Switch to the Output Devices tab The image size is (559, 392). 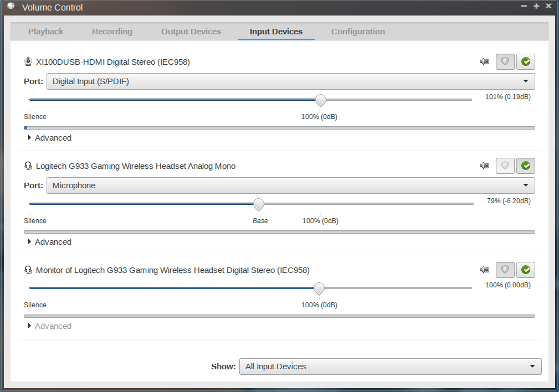tap(191, 32)
